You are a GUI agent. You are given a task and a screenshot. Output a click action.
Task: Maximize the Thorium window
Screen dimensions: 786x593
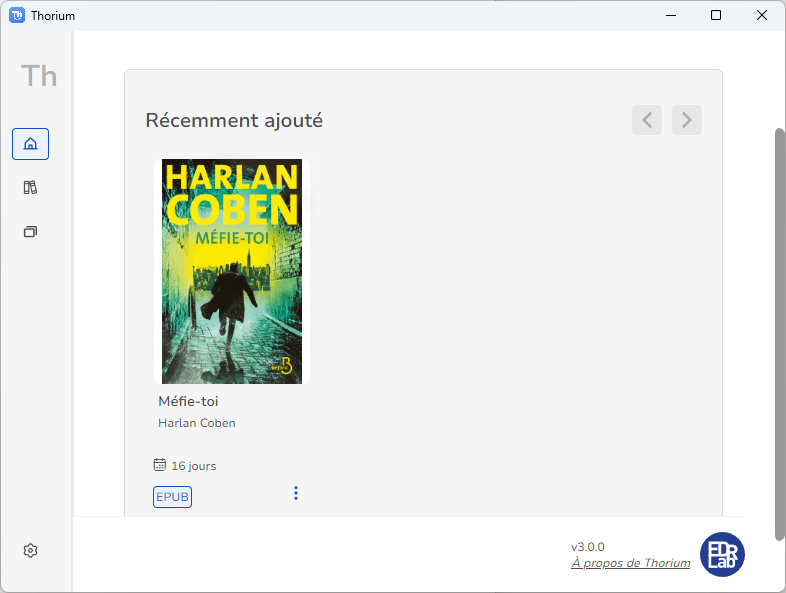(x=716, y=15)
